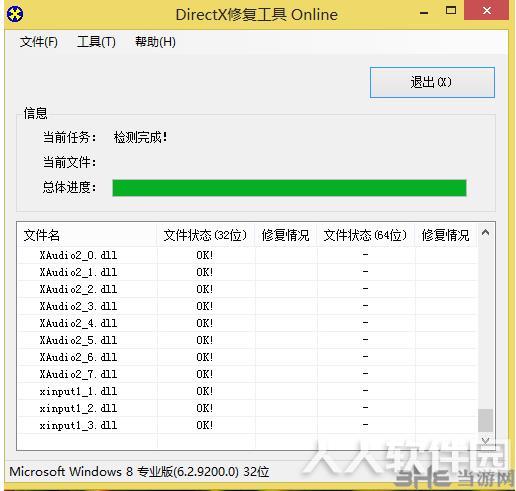Click the 当前文件 label

(69, 162)
